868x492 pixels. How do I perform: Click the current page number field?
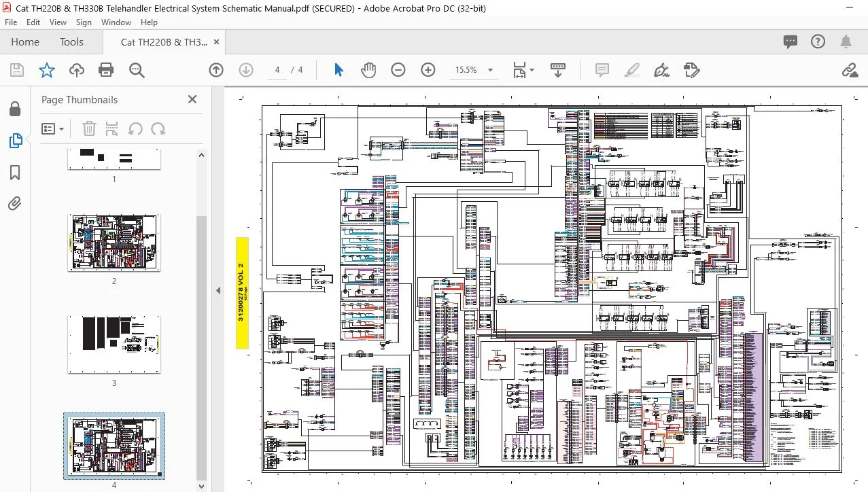[x=277, y=70]
